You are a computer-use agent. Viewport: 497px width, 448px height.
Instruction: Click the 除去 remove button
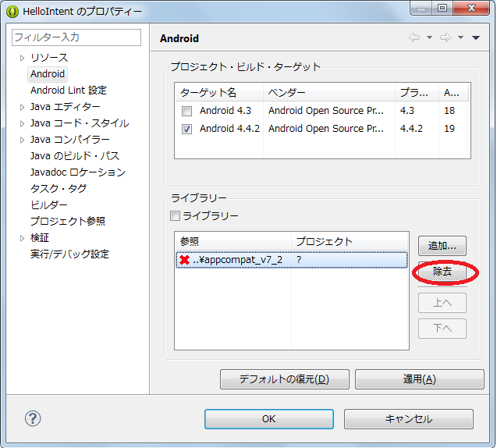click(442, 272)
